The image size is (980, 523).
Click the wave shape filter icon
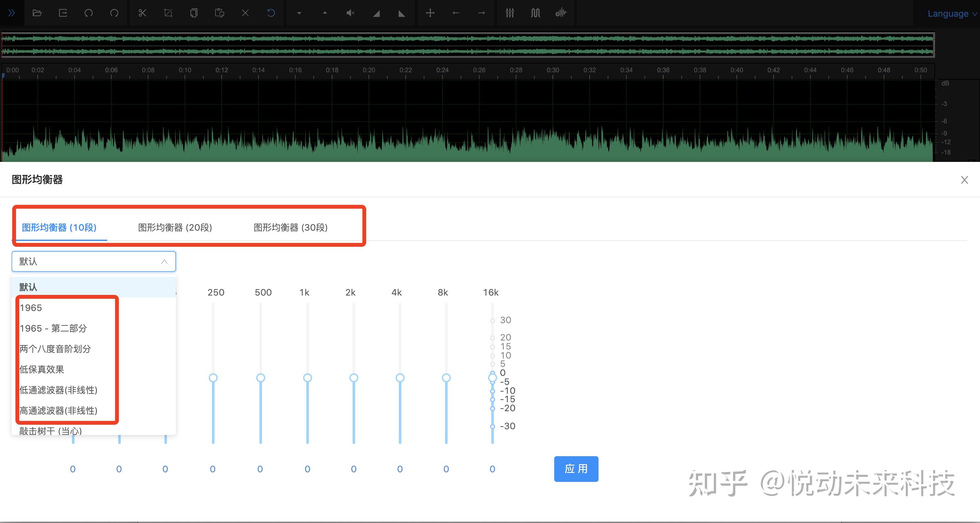[x=535, y=13]
